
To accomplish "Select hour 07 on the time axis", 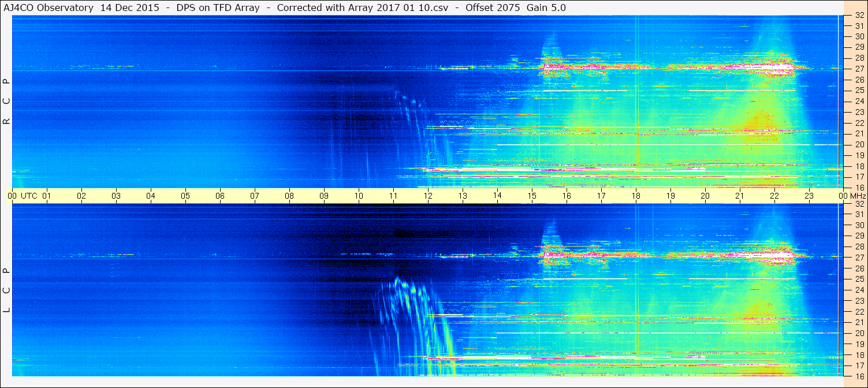I will click(x=255, y=196).
